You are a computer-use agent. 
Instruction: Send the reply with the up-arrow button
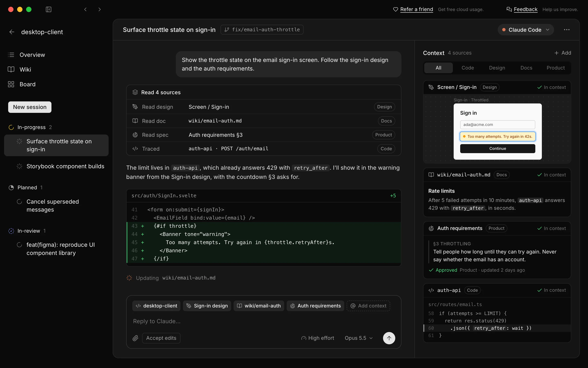click(389, 338)
